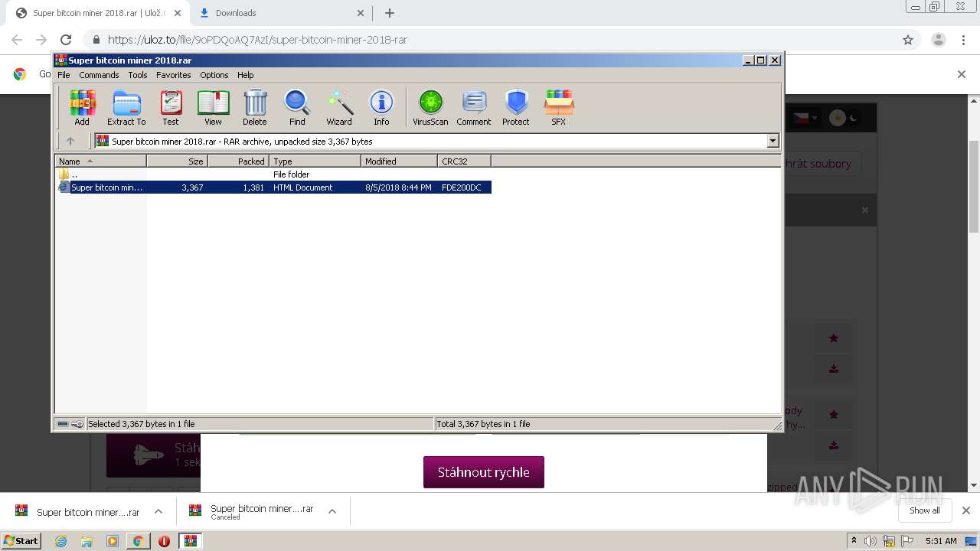Click the Delete trash can icon
Viewport: 980px width, 551px height.
click(x=255, y=107)
